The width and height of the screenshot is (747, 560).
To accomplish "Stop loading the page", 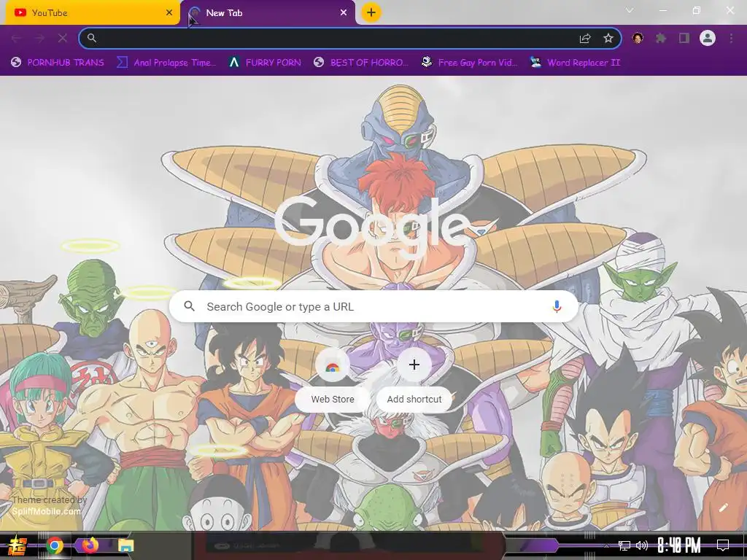I will [63, 38].
